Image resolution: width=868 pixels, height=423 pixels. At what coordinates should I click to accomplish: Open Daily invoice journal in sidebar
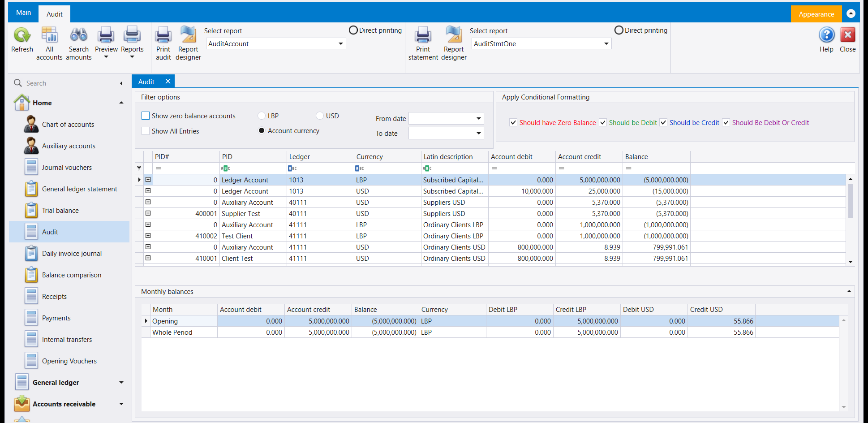72,254
